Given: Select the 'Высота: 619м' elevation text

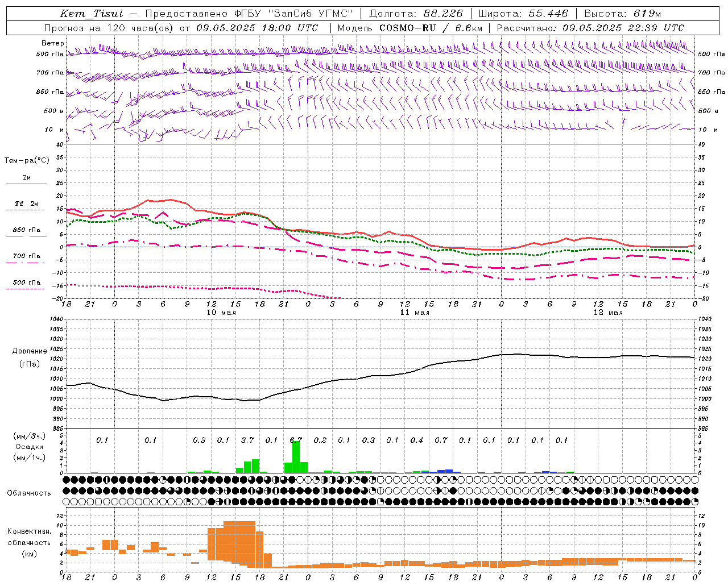Looking at the screenshot, I should coord(623,14).
